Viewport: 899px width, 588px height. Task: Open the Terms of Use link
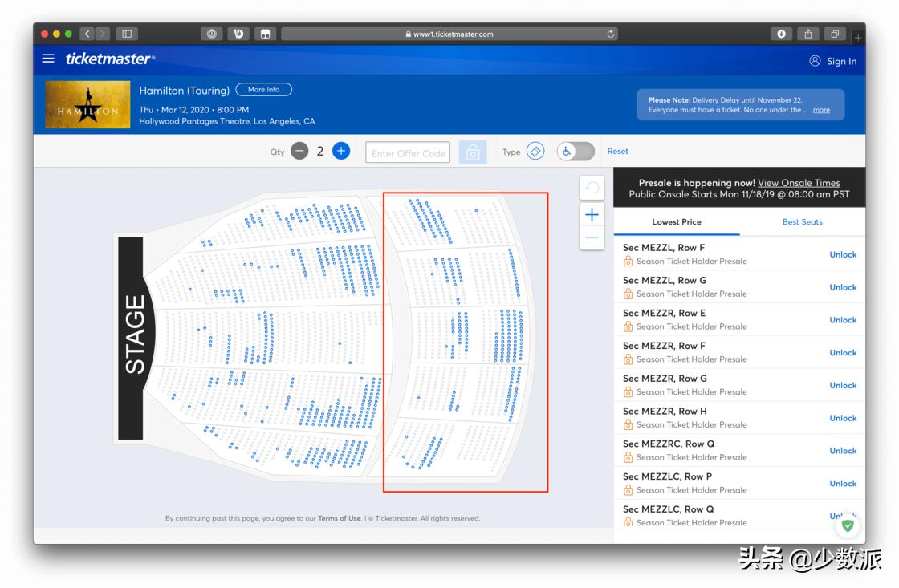[340, 519]
